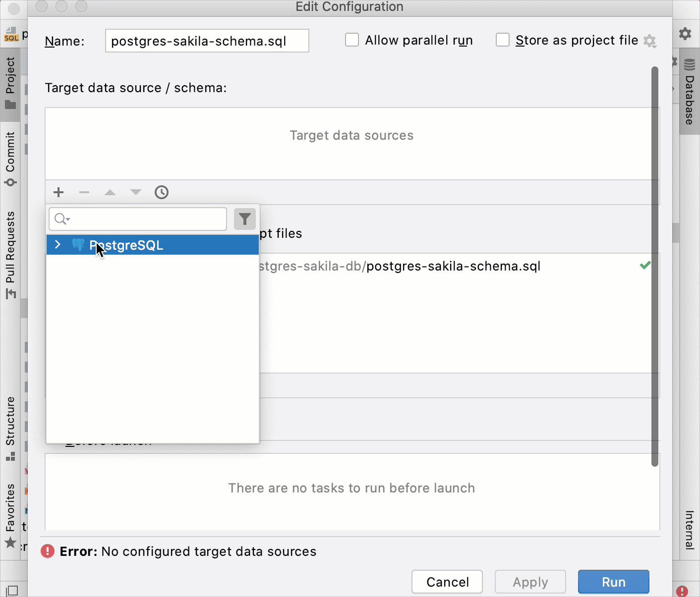The image size is (700, 597).
Task: Click the error icon next to the message
Action: click(x=47, y=551)
